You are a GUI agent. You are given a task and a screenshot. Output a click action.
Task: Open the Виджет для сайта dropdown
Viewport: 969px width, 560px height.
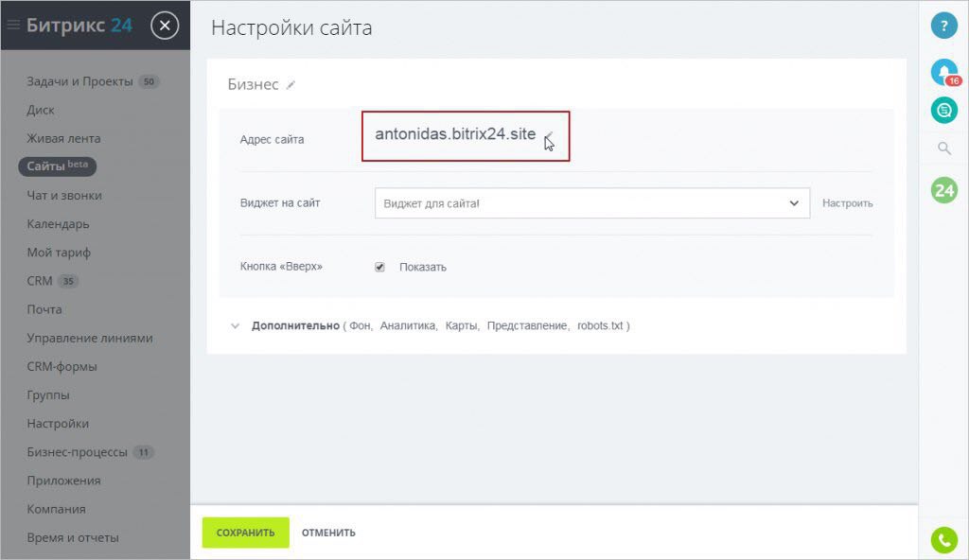point(592,203)
